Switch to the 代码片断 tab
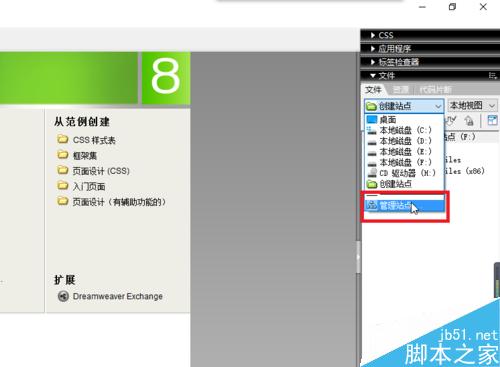The height and width of the screenshot is (367, 500). (435, 89)
